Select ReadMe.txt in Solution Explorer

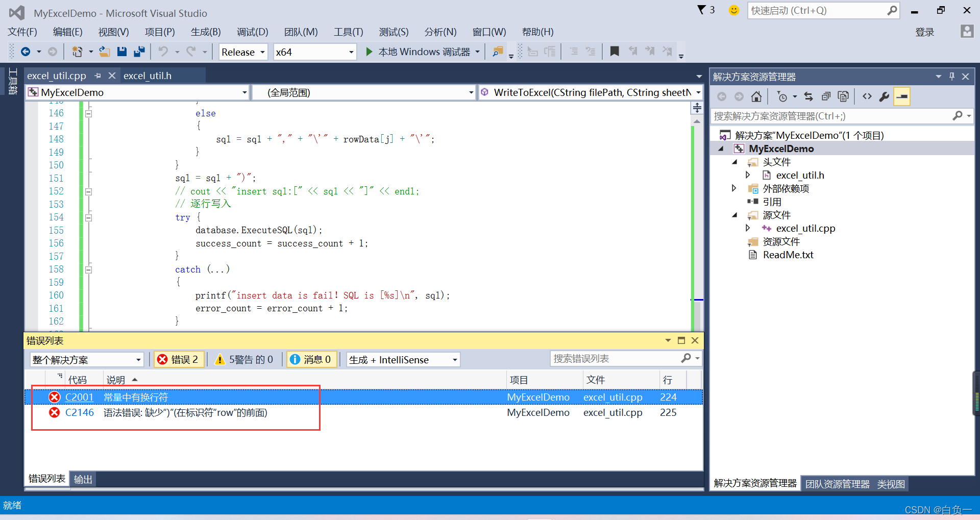click(x=788, y=255)
